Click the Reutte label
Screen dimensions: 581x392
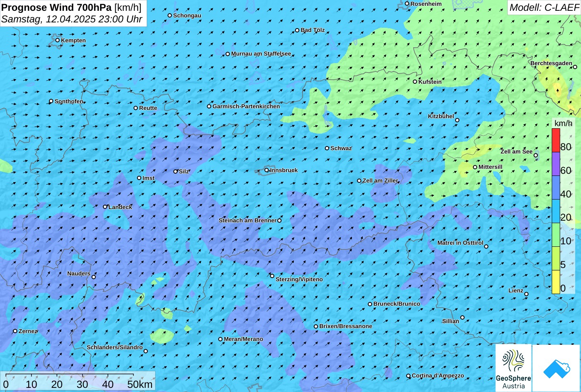(148, 108)
